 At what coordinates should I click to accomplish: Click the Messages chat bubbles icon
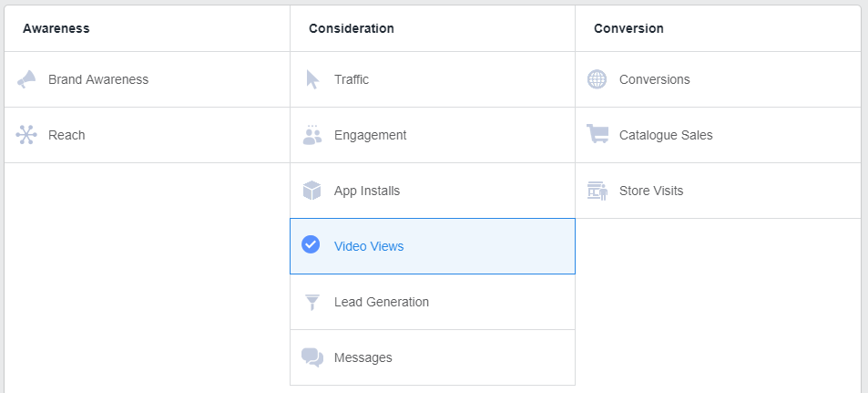[x=312, y=357]
